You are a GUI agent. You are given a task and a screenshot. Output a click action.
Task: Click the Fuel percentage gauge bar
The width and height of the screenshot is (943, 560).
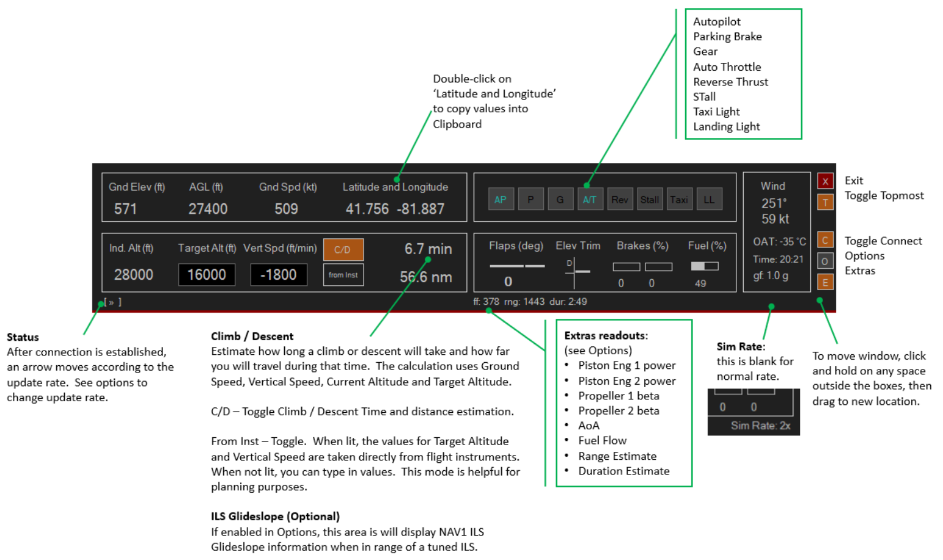[x=705, y=266]
